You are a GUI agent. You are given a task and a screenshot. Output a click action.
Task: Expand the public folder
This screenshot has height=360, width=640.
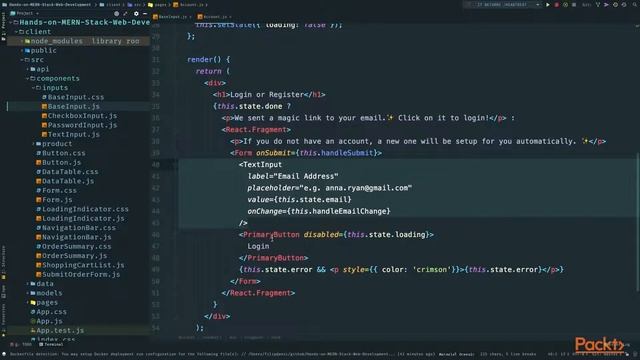[22, 51]
